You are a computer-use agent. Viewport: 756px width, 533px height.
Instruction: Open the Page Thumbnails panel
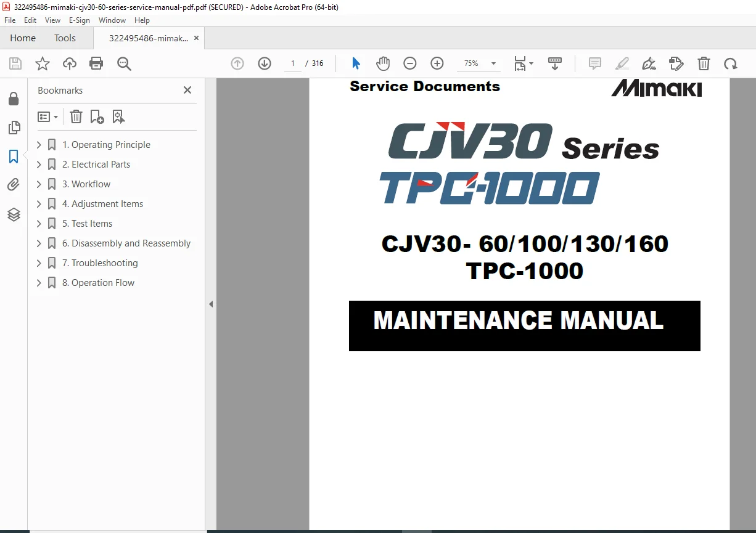(14, 128)
